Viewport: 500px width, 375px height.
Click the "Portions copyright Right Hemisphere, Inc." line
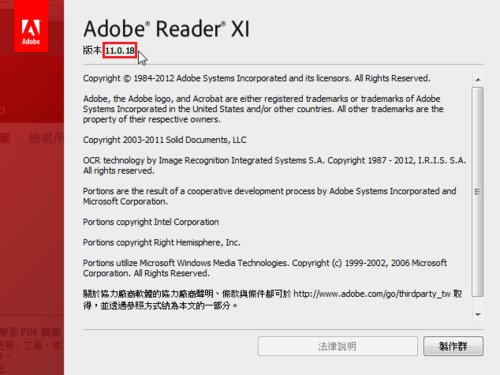[x=162, y=242]
